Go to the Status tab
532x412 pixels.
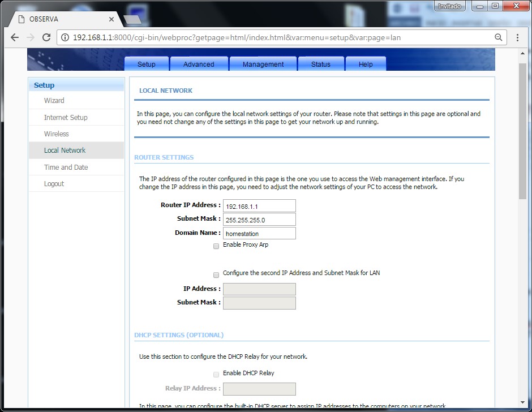coord(320,64)
